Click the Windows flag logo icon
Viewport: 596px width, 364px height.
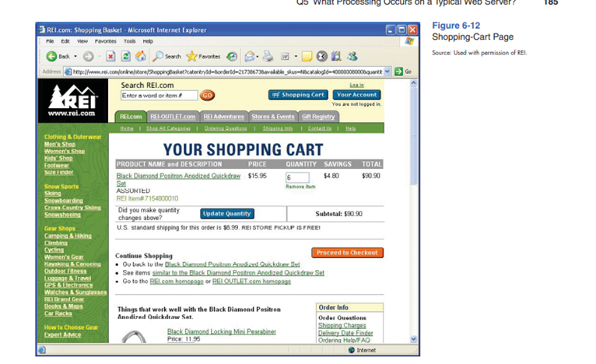[409, 41]
